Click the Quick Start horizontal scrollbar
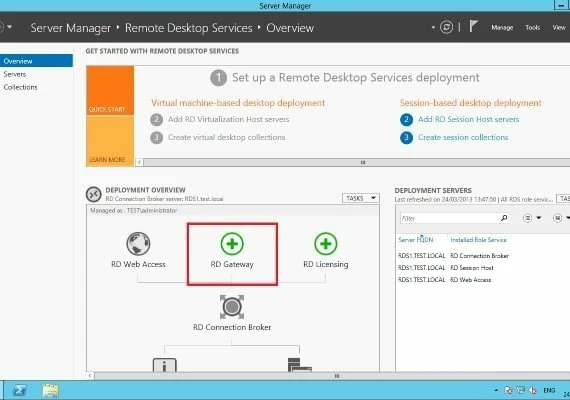The image size is (570, 400). [356, 162]
